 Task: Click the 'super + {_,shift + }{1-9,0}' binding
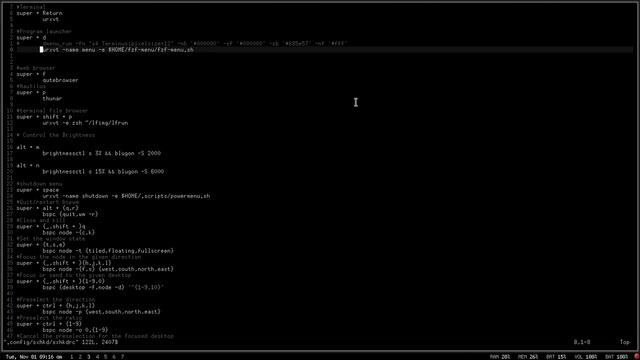tap(61, 281)
